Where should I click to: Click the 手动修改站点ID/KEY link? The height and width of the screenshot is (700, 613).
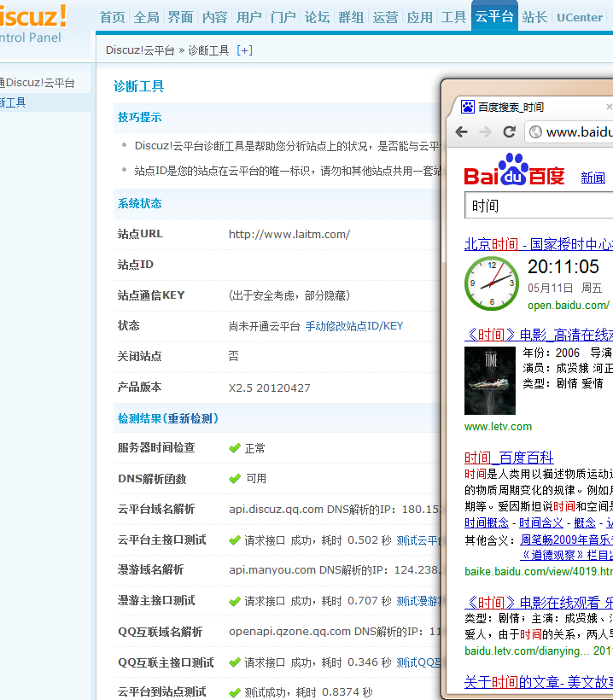point(354,326)
